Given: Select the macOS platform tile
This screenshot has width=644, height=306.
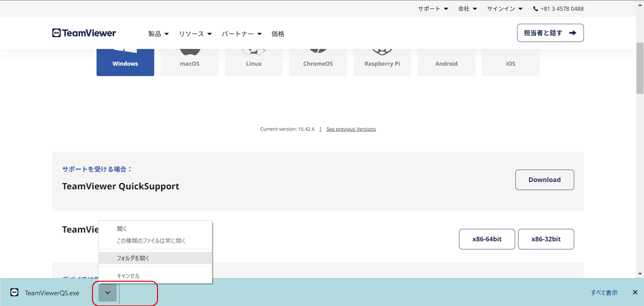Looking at the screenshot, I should pos(190,63).
